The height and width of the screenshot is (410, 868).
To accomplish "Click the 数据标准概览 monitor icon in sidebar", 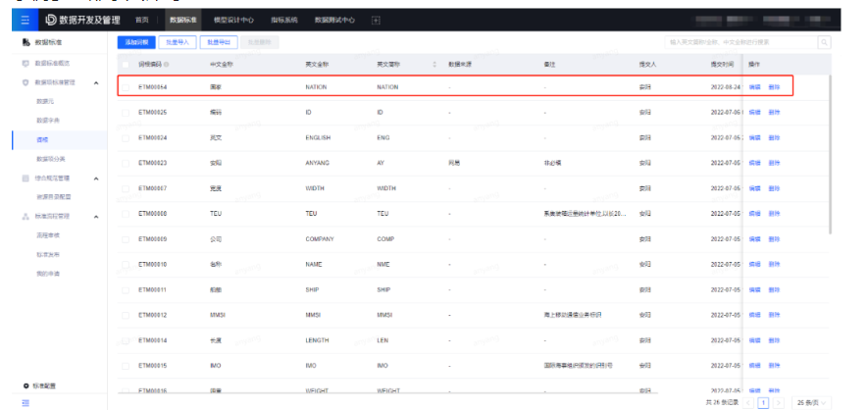I will pyautogui.click(x=26, y=63).
